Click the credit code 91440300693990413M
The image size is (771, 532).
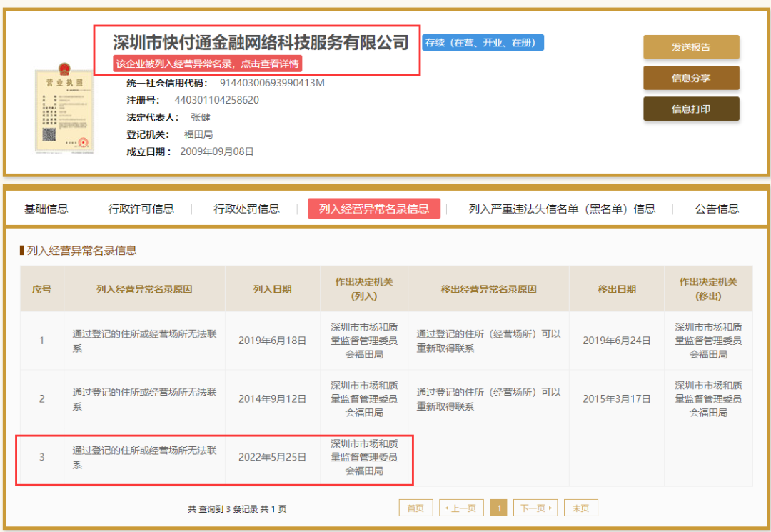coord(272,83)
